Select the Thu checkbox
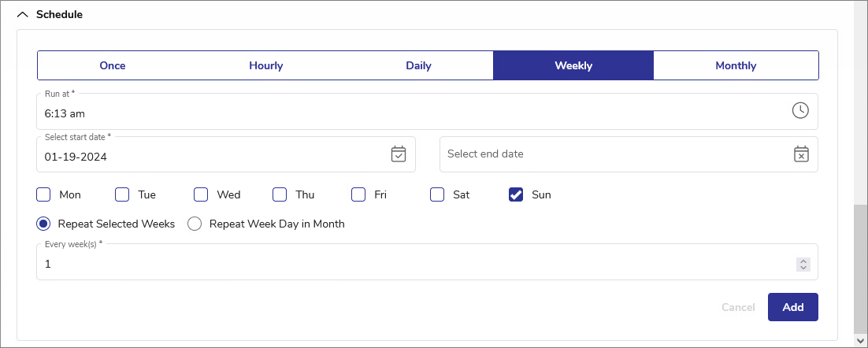 tap(280, 194)
